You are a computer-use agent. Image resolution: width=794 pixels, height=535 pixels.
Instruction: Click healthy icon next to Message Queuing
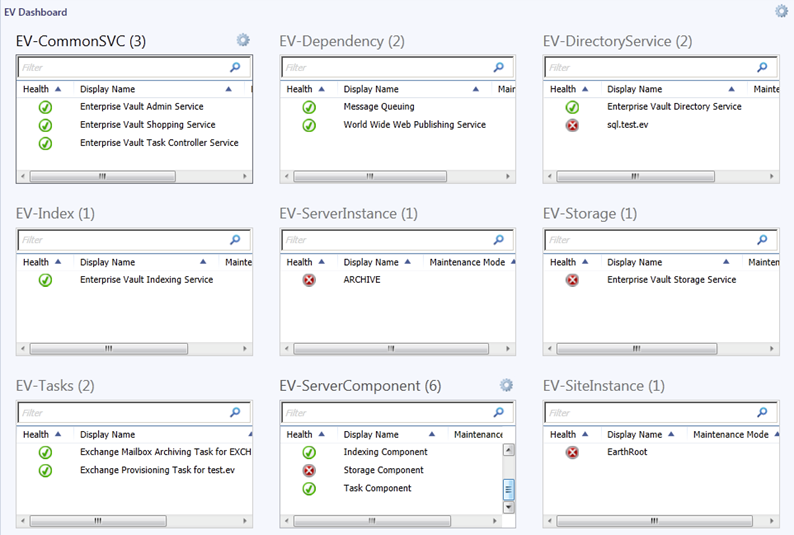point(309,107)
